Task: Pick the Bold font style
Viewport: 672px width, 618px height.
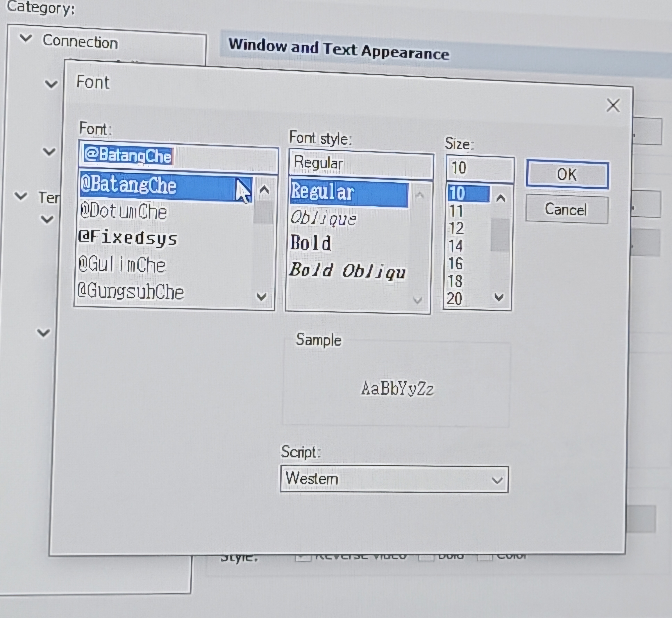Action: pos(311,243)
